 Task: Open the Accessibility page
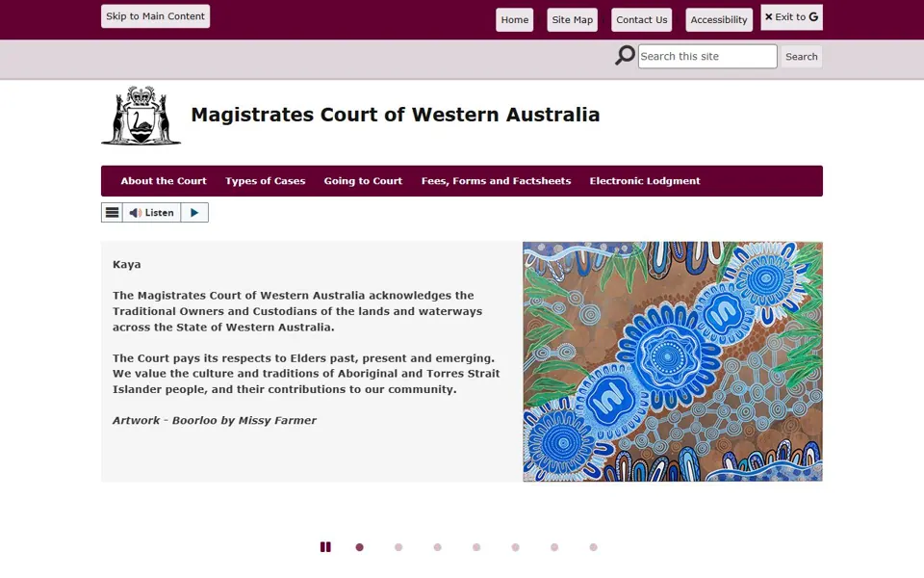tap(719, 20)
